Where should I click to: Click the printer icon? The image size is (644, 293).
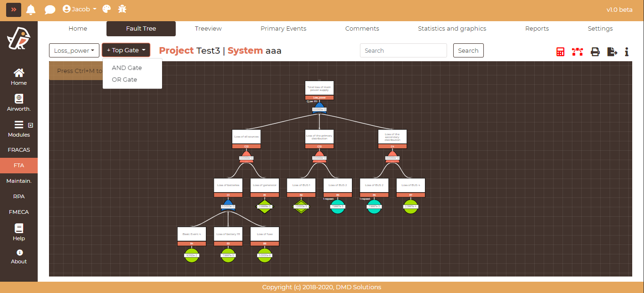click(x=595, y=52)
